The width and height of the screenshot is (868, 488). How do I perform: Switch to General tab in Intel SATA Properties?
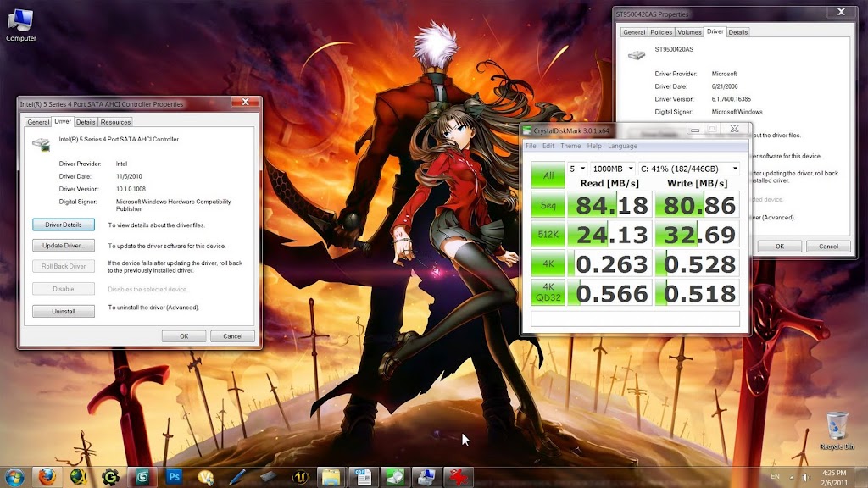(x=38, y=122)
